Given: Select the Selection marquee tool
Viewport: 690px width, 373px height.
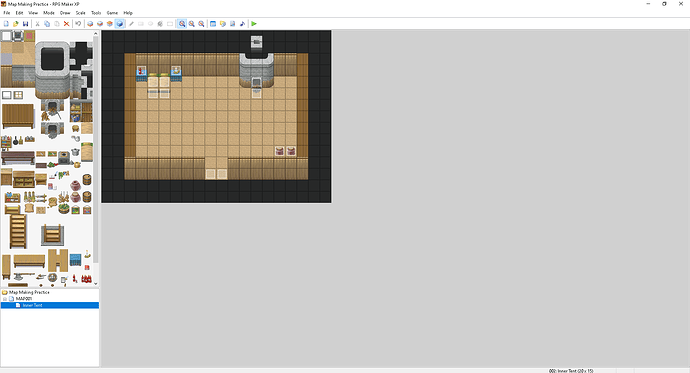Looking at the screenshot, I should click(170, 24).
